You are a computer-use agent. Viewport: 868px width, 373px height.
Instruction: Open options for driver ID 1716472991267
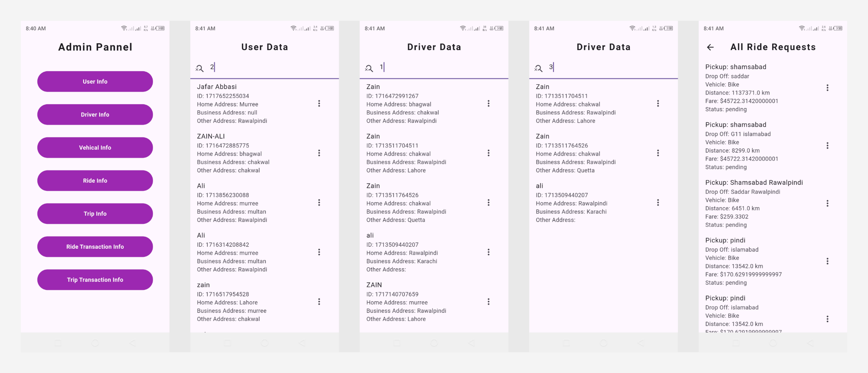coord(489,103)
